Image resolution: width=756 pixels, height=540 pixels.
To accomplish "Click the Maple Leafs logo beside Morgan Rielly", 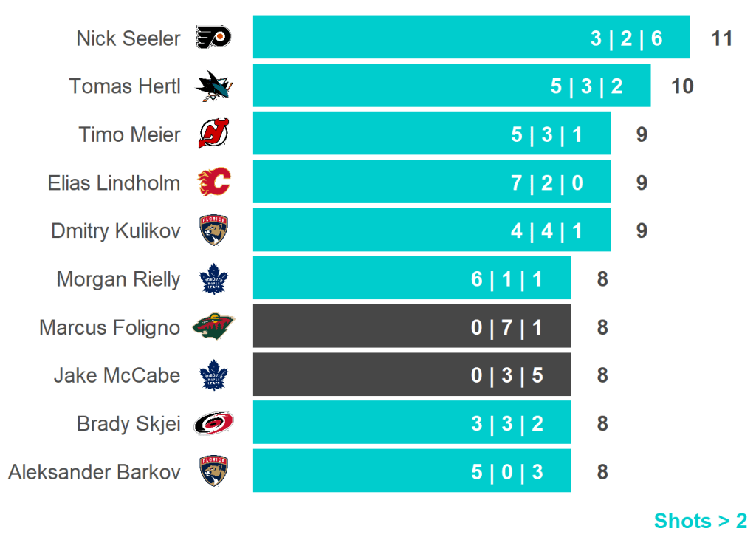I will (213, 279).
